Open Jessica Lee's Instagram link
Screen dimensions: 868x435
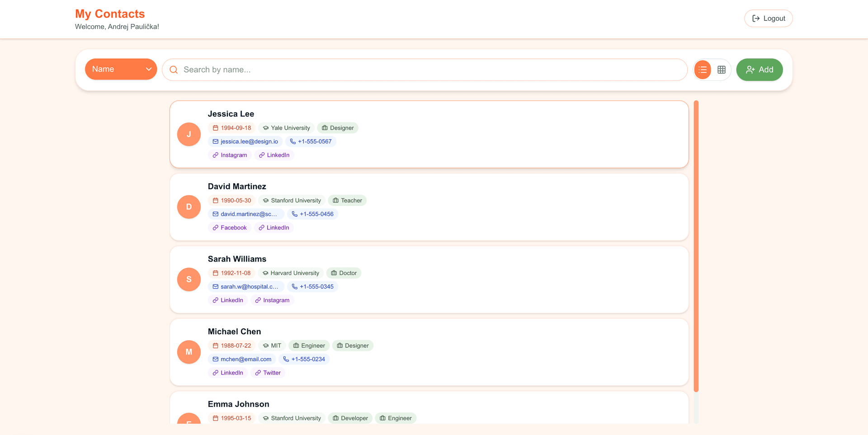pos(230,155)
